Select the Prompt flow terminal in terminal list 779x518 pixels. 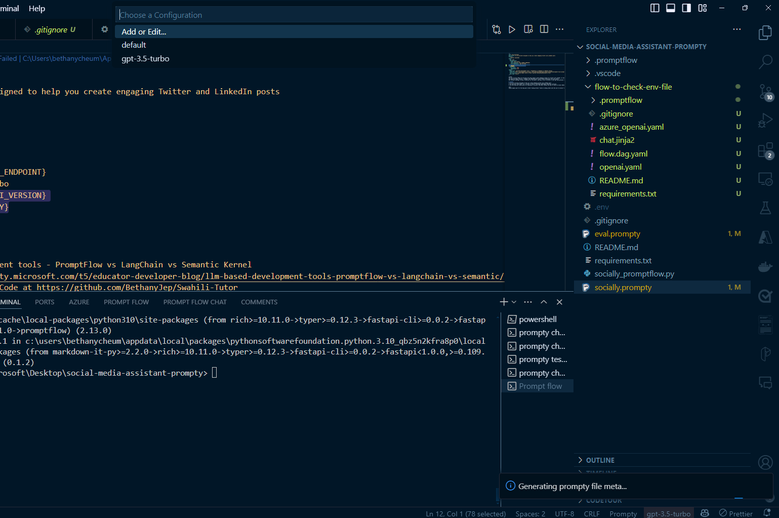click(540, 386)
